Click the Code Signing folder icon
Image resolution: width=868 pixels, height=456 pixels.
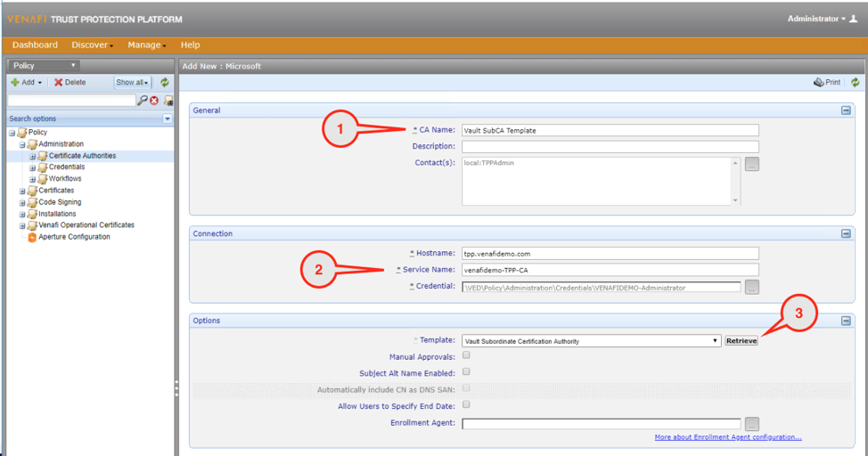[33, 202]
